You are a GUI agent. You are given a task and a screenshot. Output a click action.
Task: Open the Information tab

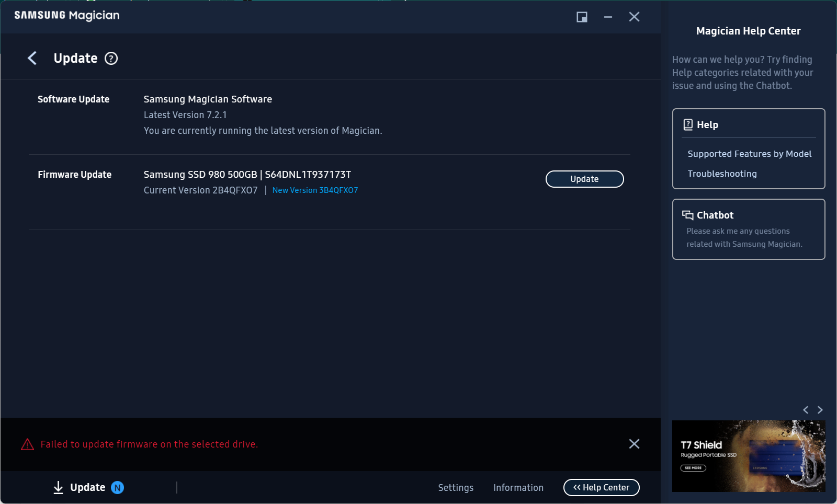pyautogui.click(x=518, y=487)
